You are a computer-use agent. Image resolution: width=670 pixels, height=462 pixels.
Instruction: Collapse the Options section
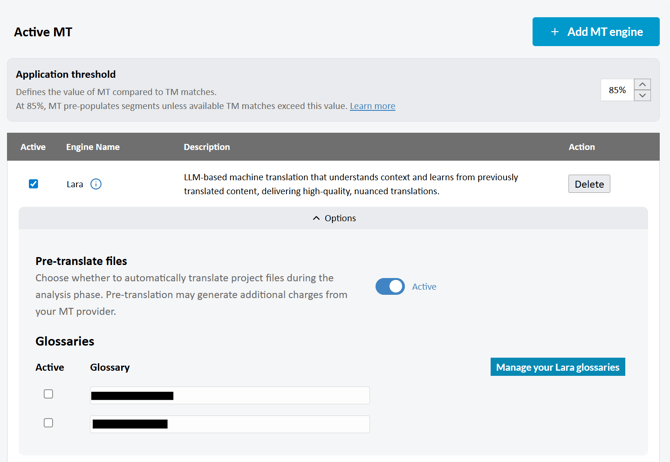(334, 218)
